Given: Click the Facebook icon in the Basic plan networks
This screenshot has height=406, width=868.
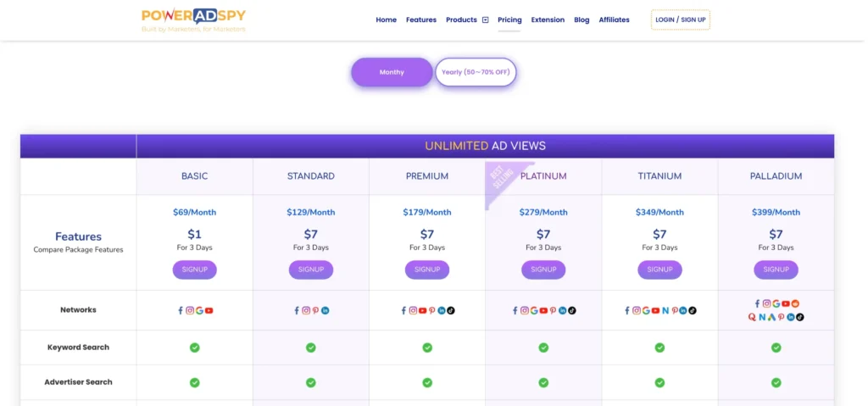Looking at the screenshot, I should pyautogui.click(x=181, y=311).
